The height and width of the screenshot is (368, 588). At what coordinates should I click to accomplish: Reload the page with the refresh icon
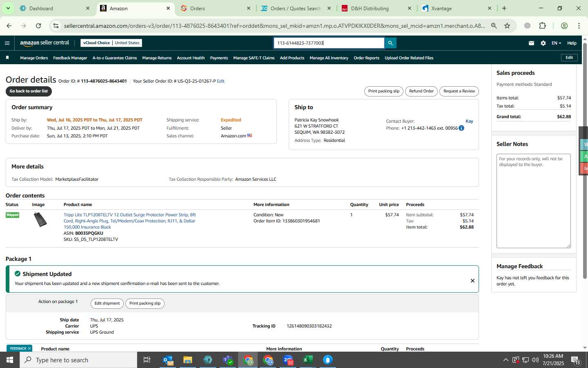click(38, 26)
